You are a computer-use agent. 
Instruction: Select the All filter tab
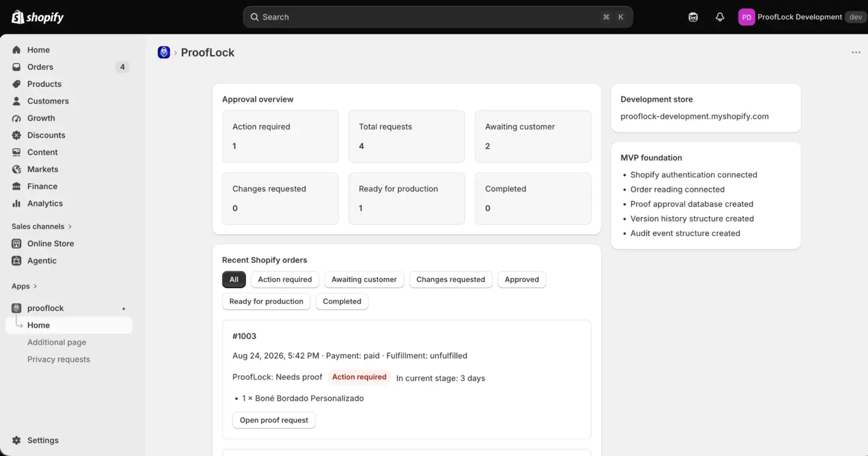tap(234, 280)
